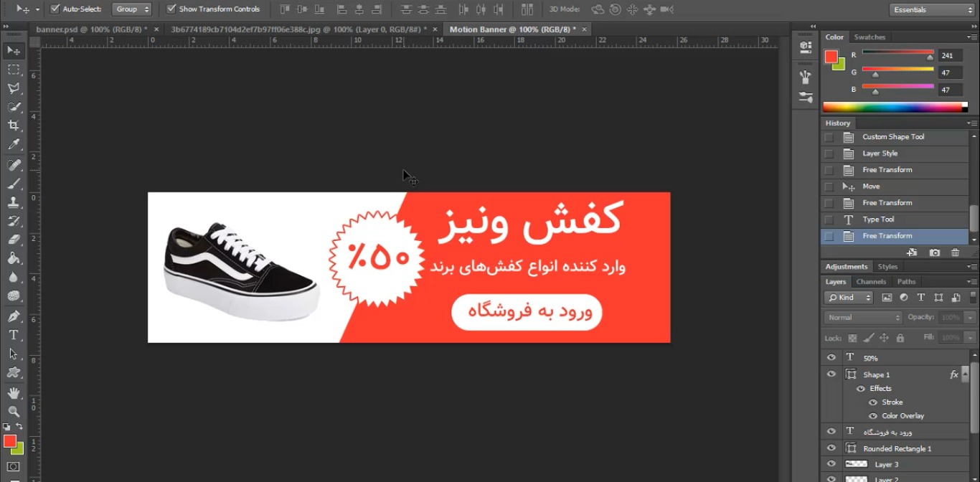Select the Healing Brush tool
980x482 pixels.
tap(14, 165)
